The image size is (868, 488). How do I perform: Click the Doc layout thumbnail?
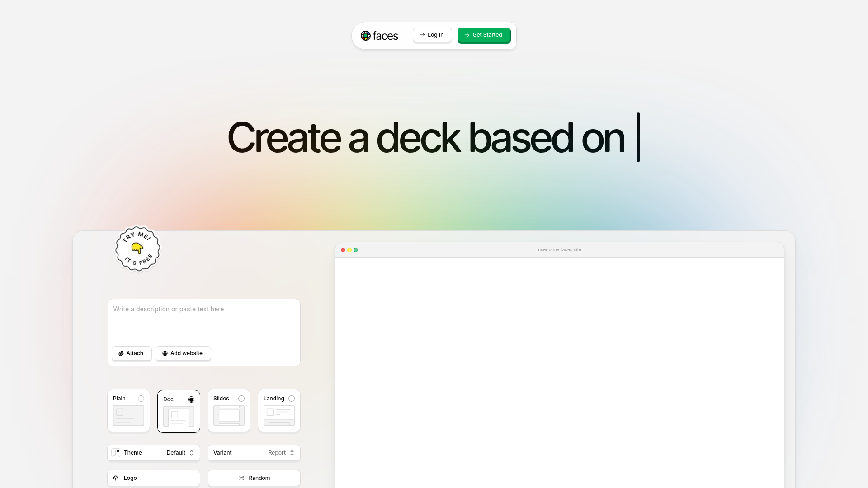(x=179, y=416)
